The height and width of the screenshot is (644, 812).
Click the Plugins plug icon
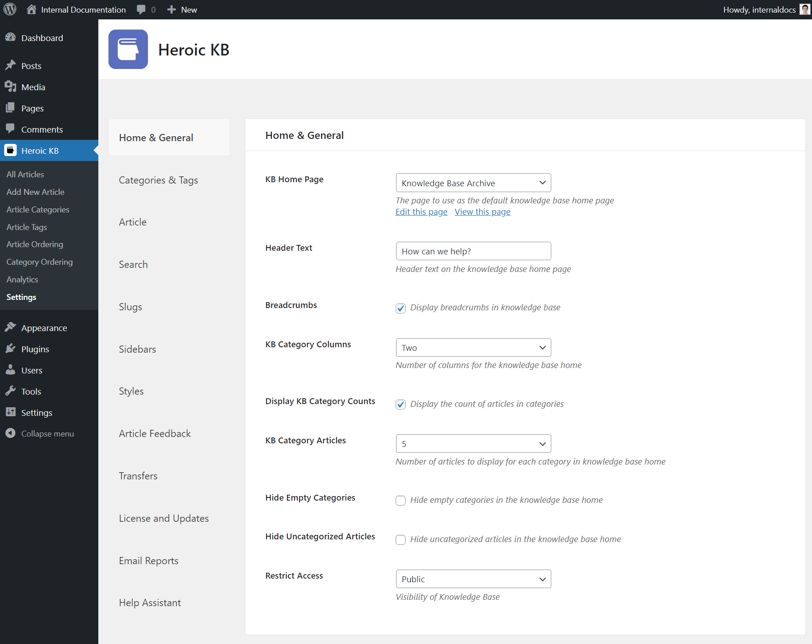click(11, 349)
